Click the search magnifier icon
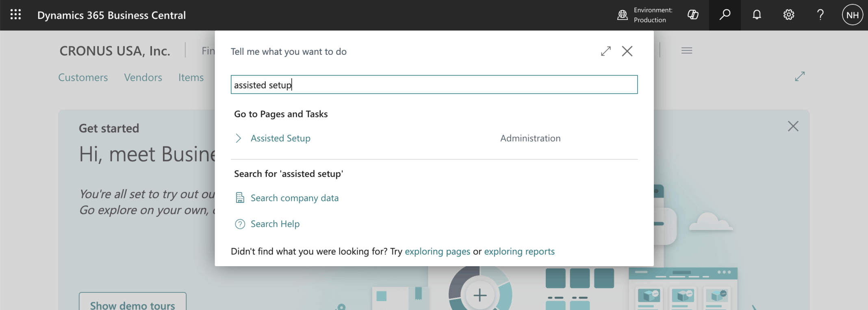Viewport: 868px width, 310px height. (725, 15)
